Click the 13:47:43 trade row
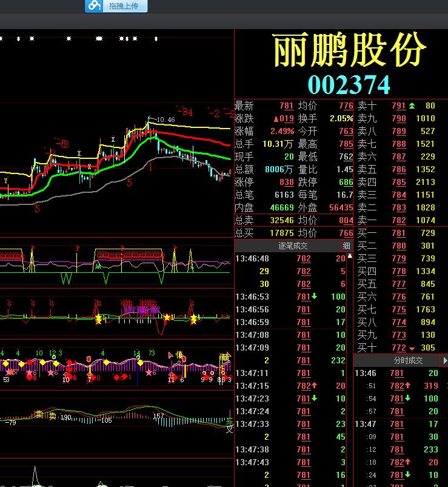The image size is (448, 487). pyautogui.click(x=290, y=462)
